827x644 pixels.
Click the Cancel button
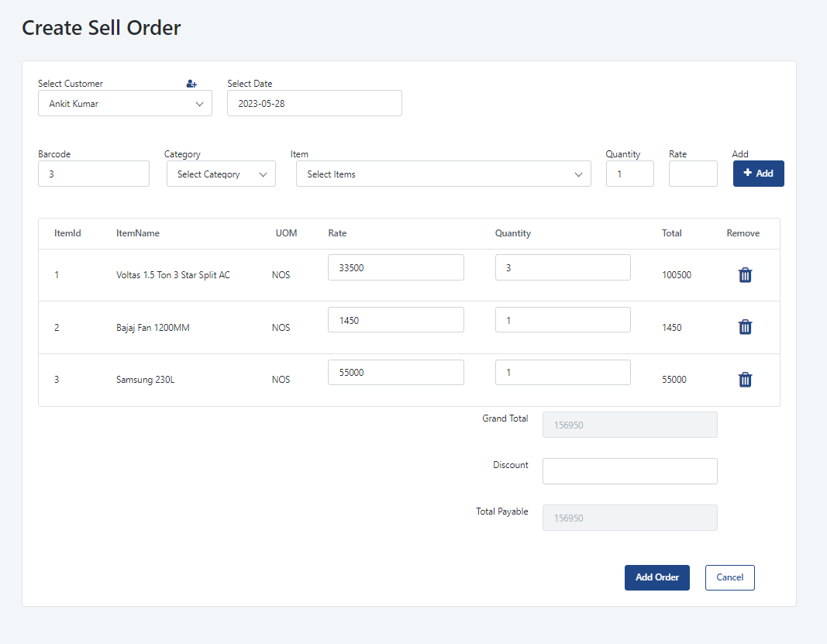pos(729,577)
